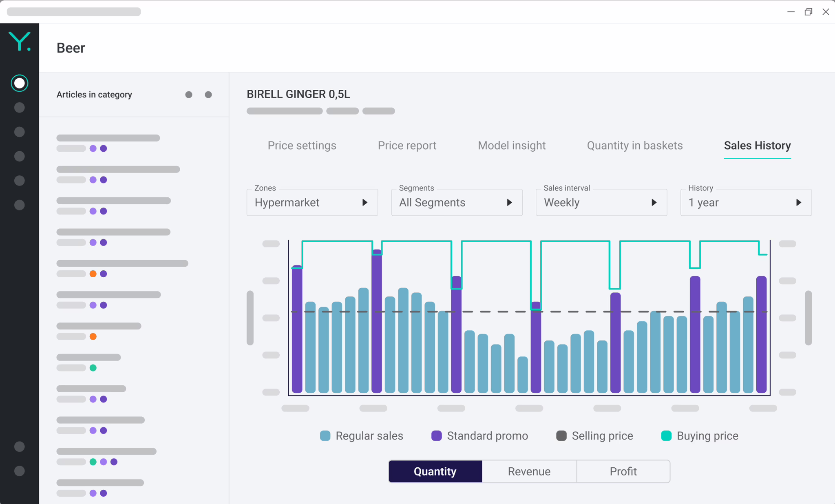
Task: Select the highlighted circle icon in the sidebar
Action: coord(19,83)
